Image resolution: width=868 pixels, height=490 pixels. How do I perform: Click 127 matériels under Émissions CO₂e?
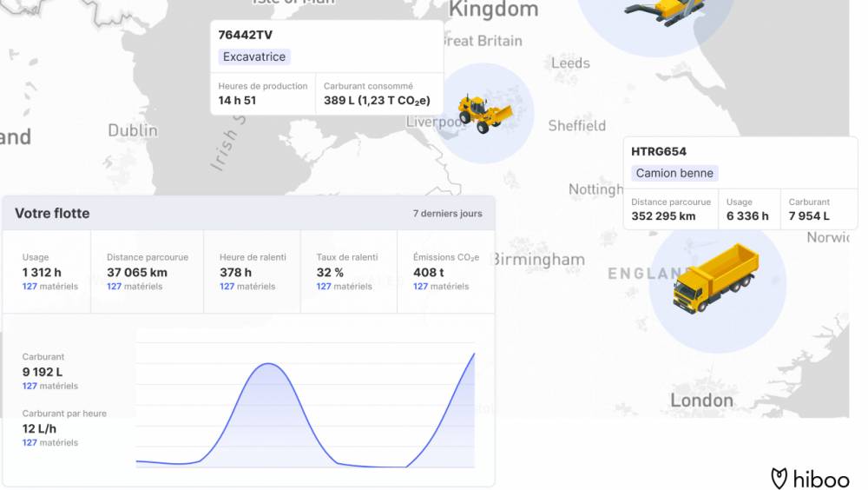[x=440, y=287]
